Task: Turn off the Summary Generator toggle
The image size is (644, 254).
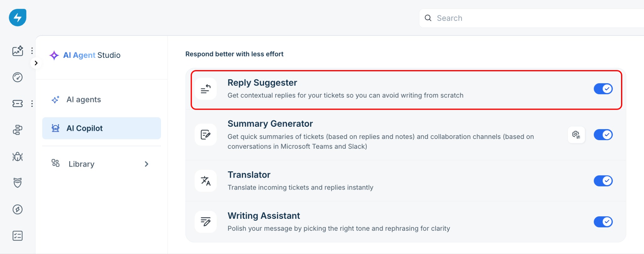Action: tap(603, 135)
